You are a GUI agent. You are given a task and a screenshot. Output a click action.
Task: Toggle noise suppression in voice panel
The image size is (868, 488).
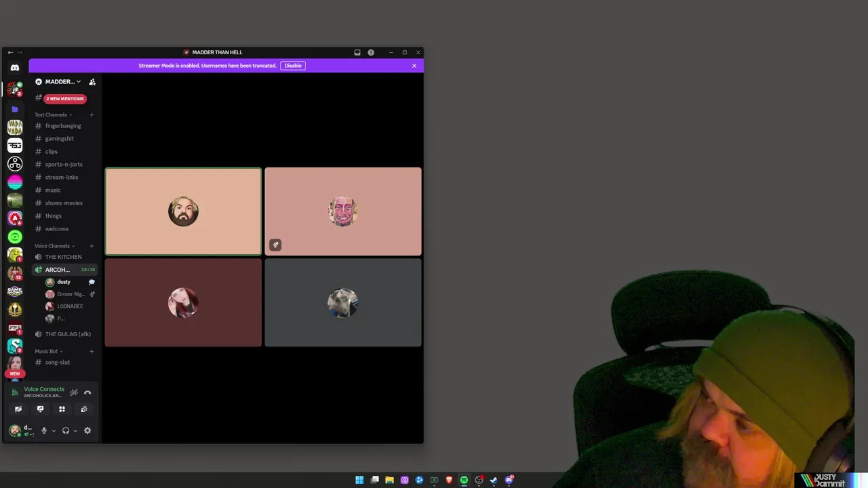(x=74, y=392)
